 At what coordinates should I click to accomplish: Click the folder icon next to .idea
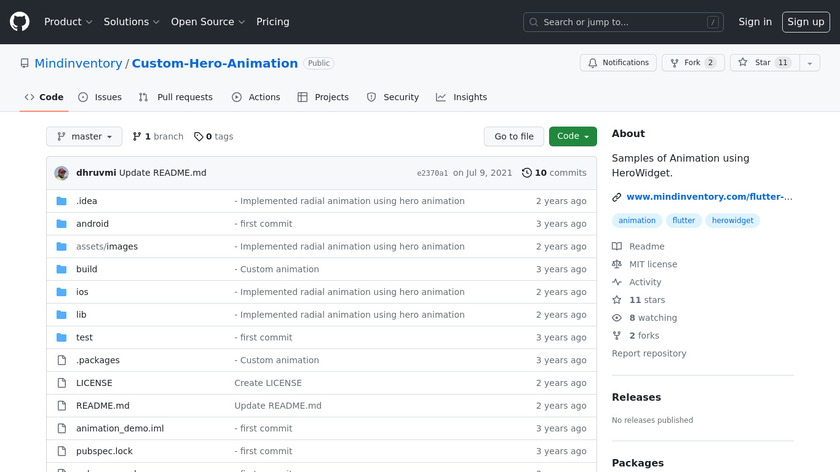click(62, 201)
